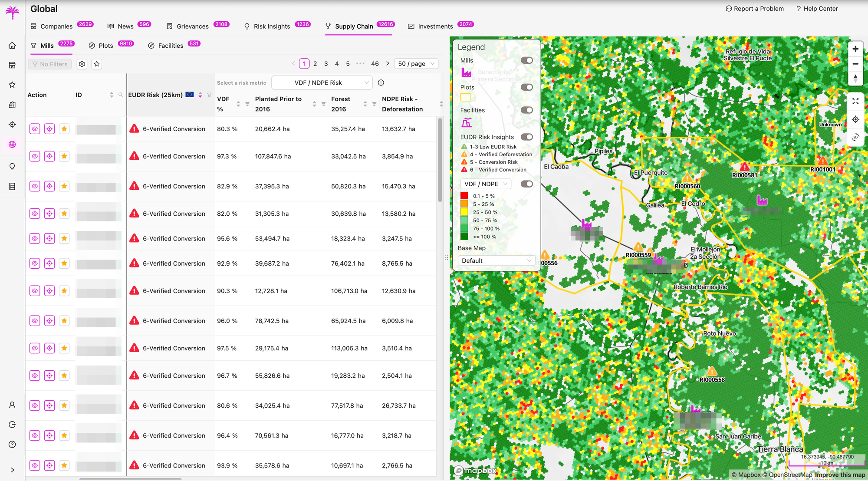868x481 pixels.
Task: Go to page 2 of results
Action: pyautogui.click(x=315, y=64)
